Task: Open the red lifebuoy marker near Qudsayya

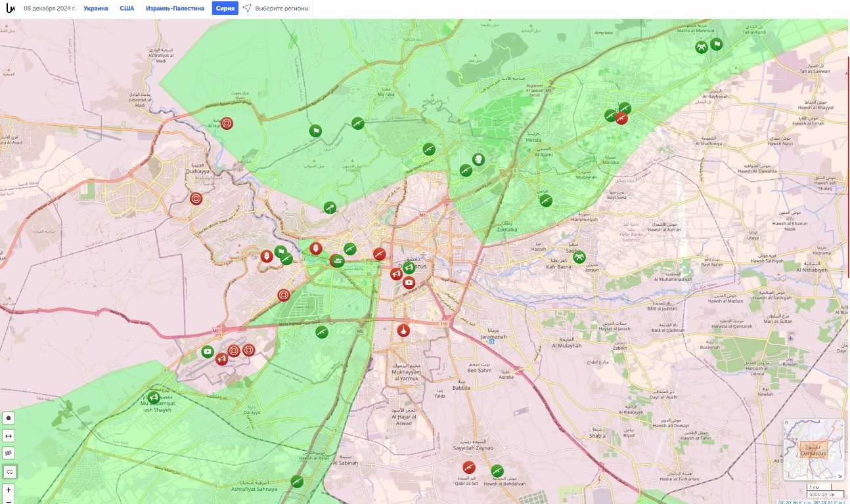Action: pyautogui.click(x=196, y=198)
